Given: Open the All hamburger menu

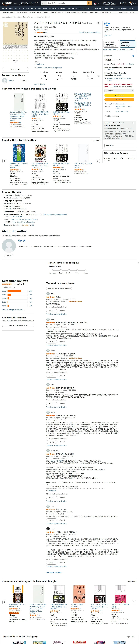Looking at the screenshot, I should click(x=4, y=8).
